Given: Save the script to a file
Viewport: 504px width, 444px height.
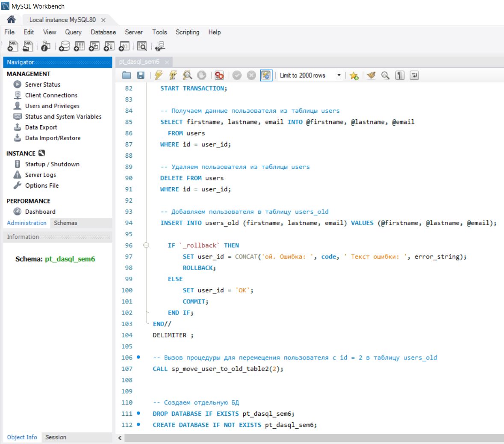Looking at the screenshot, I should 141,76.
